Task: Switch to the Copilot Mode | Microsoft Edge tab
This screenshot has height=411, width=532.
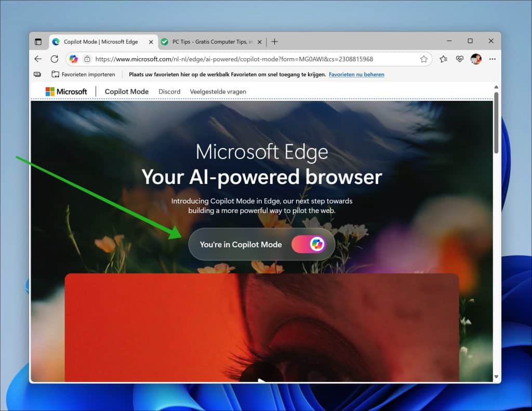Action: 103,42
